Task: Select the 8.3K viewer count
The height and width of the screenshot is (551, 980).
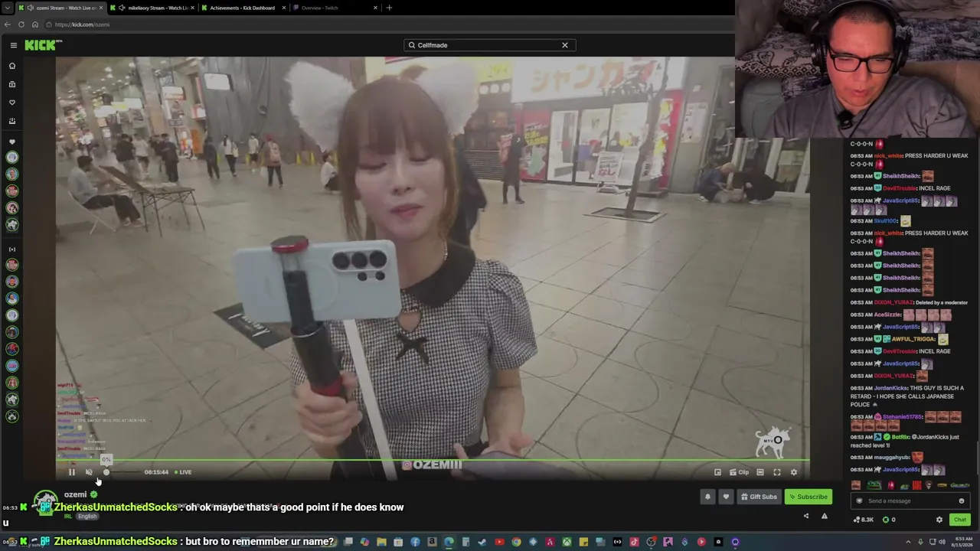Action: (x=864, y=520)
